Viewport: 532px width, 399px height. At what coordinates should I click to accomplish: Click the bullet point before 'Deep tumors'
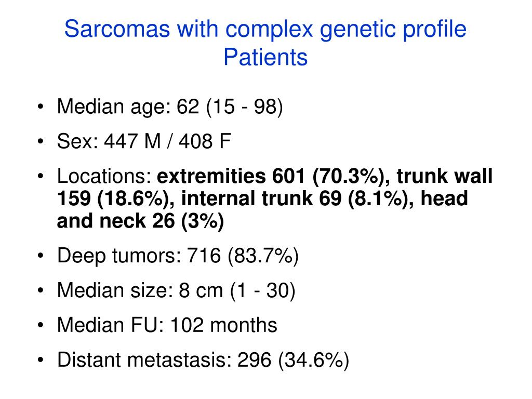pyautogui.click(x=41, y=256)
